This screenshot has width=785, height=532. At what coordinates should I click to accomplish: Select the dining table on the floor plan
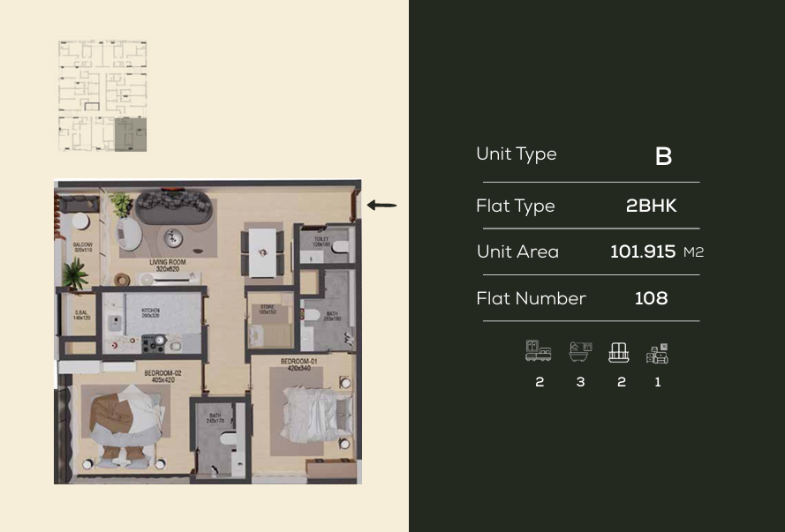pos(263,248)
